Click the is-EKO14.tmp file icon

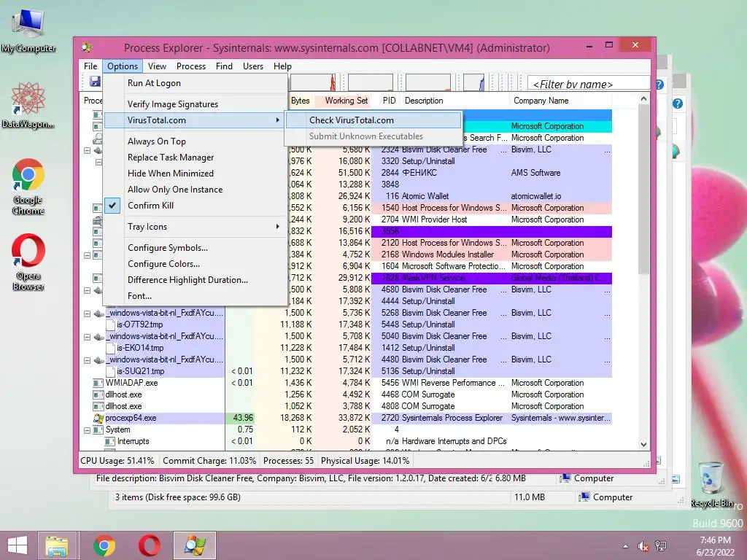tap(110, 348)
